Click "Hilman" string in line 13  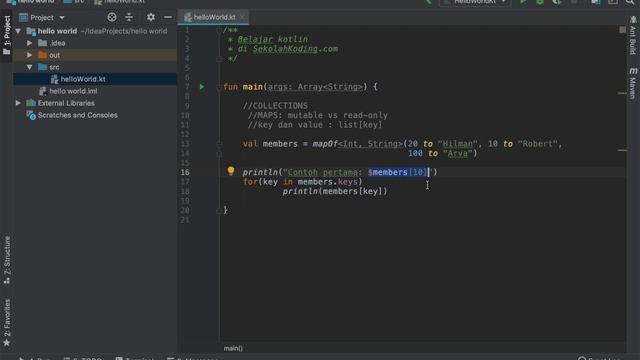click(458, 144)
